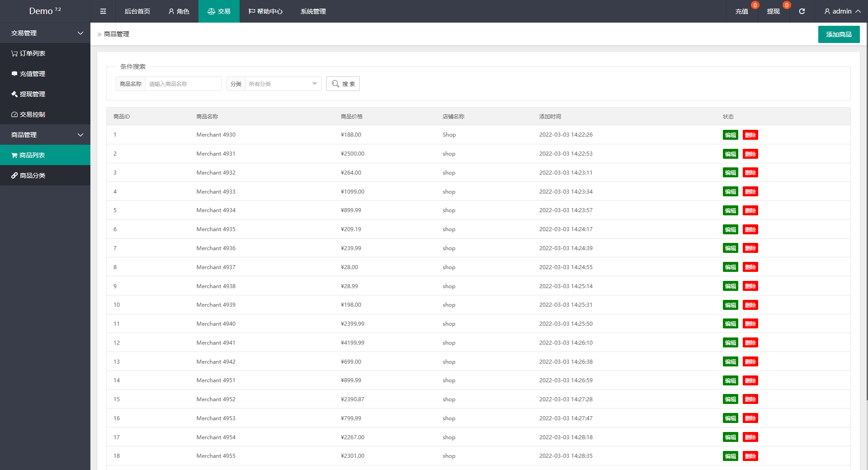Open 充值管理 in the sidebar
Screen dimensions: 868x470
(x=28, y=74)
